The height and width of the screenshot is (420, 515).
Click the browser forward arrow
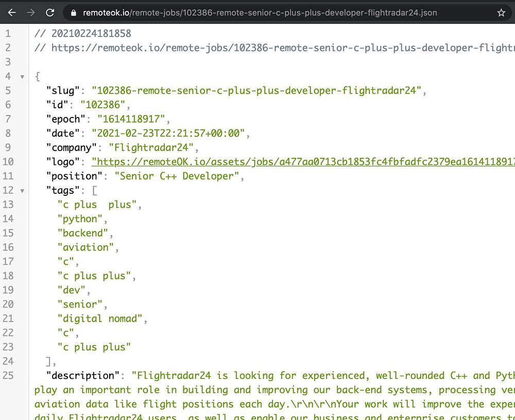coord(31,13)
